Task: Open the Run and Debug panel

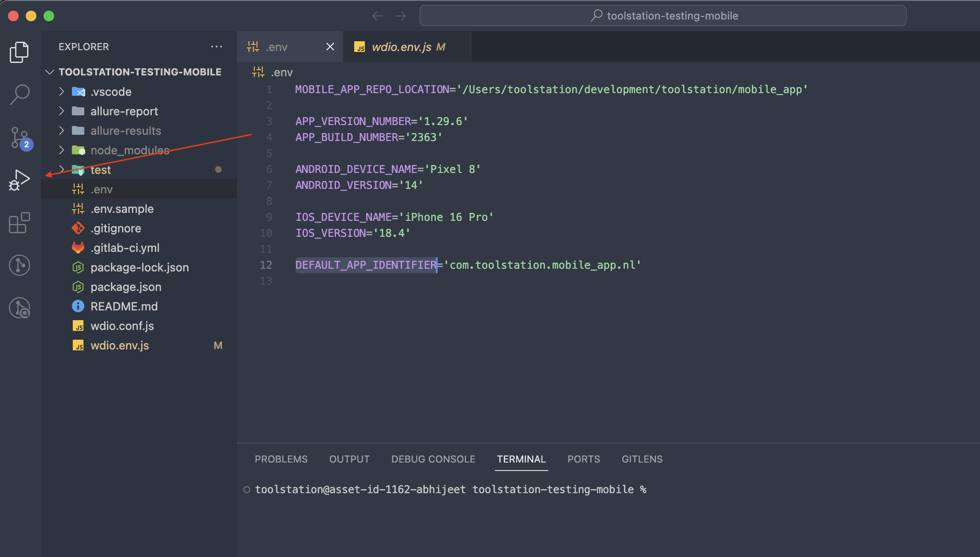Action: coord(20,180)
